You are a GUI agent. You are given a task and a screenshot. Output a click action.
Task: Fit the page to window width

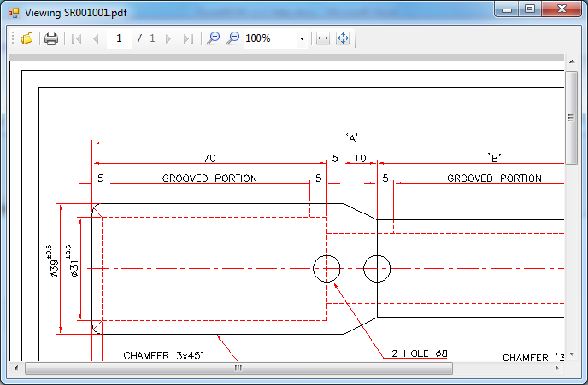323,39
